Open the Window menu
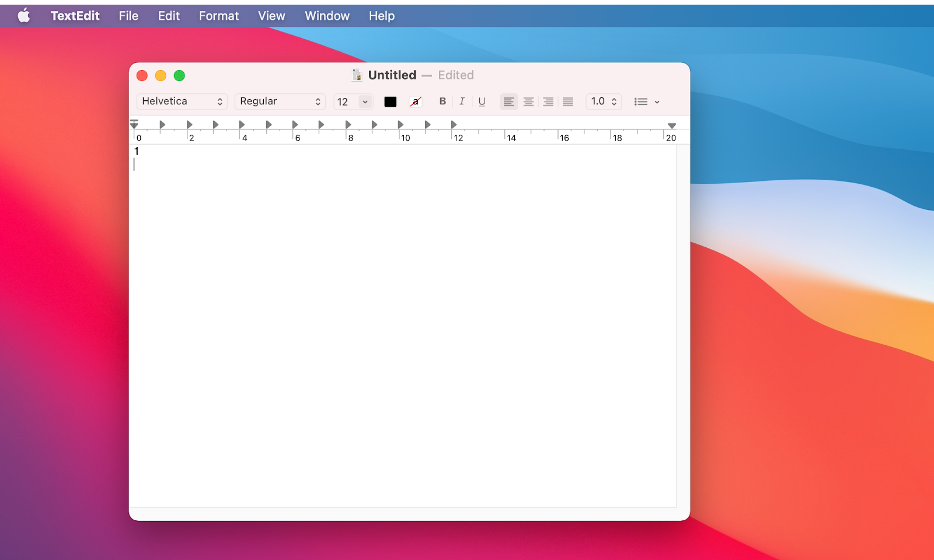934x560 pixels. click(x=327, y=16)
